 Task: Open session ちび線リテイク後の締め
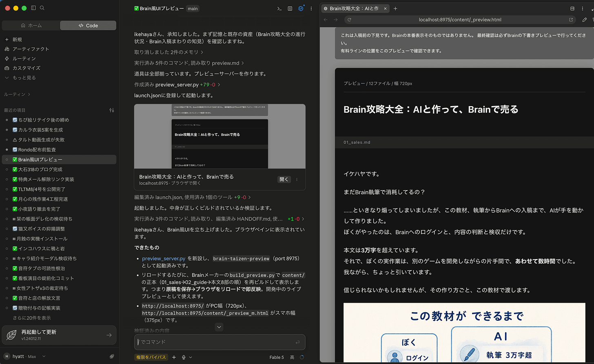[x=60, y=120]
